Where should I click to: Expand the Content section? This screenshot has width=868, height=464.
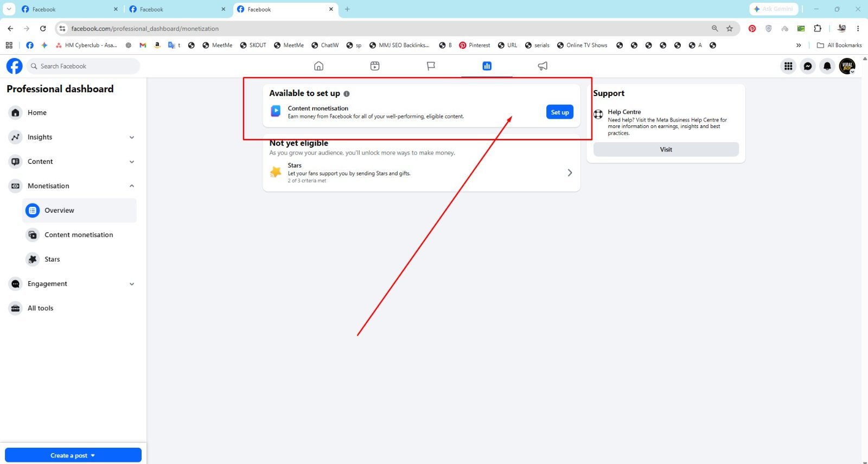pos(132,162)
